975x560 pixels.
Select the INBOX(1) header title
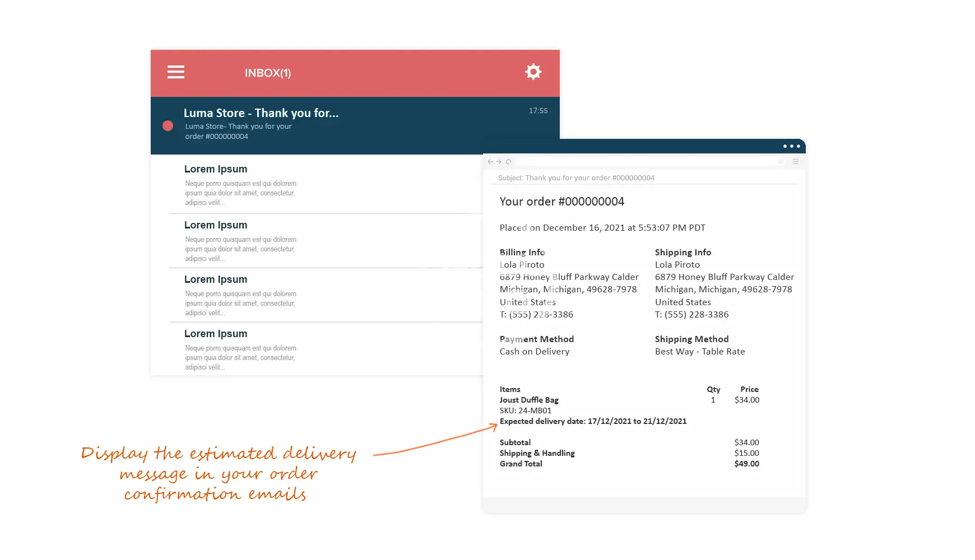[x=268, y=73]
